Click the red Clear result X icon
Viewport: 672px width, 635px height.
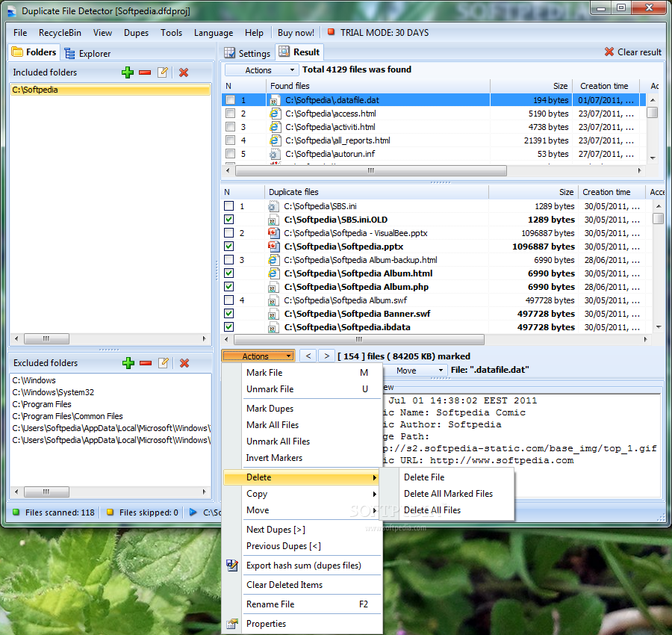tap(609, 52)
